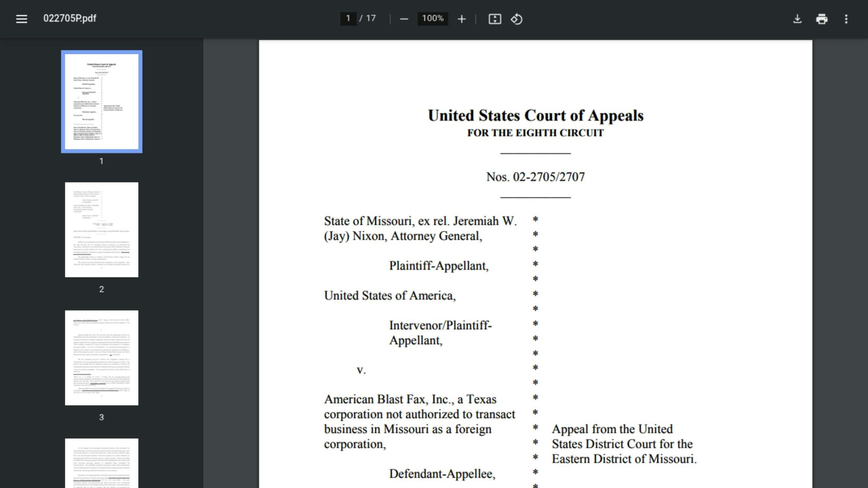The image size is (868, 488).
Task: Open the more actions three-dot menu
Action: 846,19
